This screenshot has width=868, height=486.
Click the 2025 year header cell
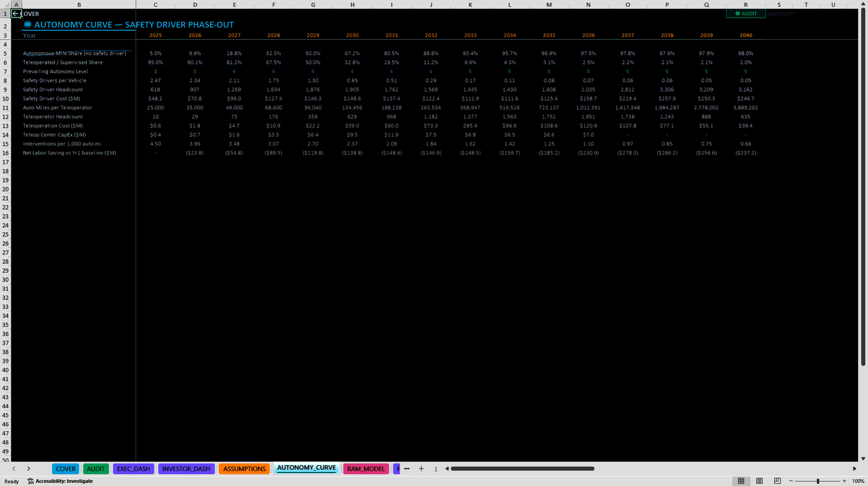pyautogui.click(x=156, y=35)
